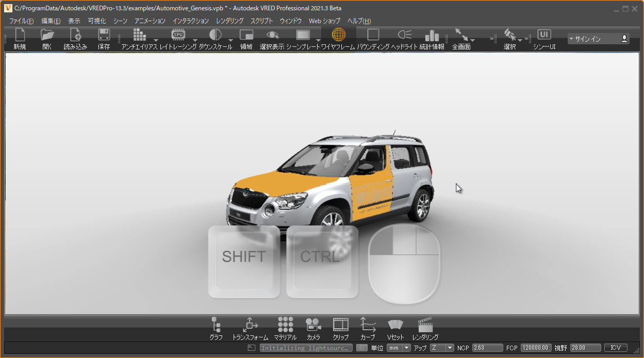Click the シーンプレート sceneplate icon

(303, 35)
